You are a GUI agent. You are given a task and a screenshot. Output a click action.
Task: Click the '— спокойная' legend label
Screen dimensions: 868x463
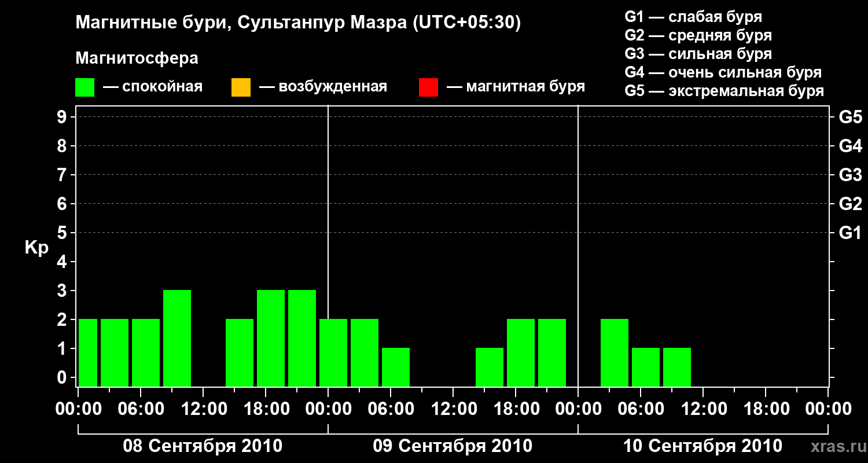pos(153,87)
